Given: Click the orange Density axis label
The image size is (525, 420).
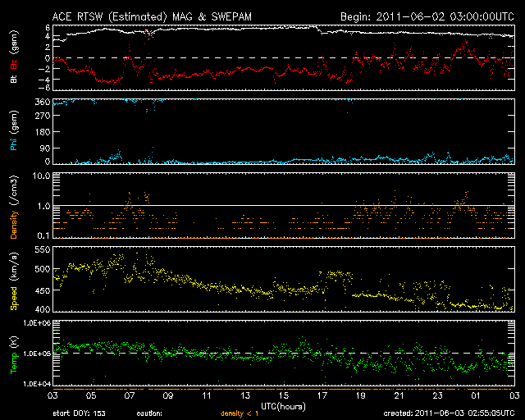Looking at the screenshot, I should coord(14,221).
